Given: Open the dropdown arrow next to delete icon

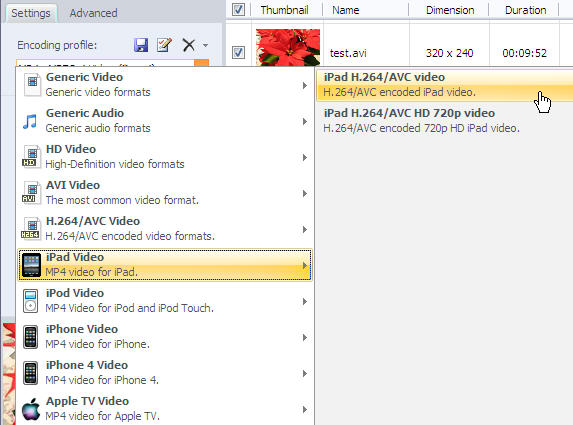Looking at the screenshot, I should [x=205, y=46].
